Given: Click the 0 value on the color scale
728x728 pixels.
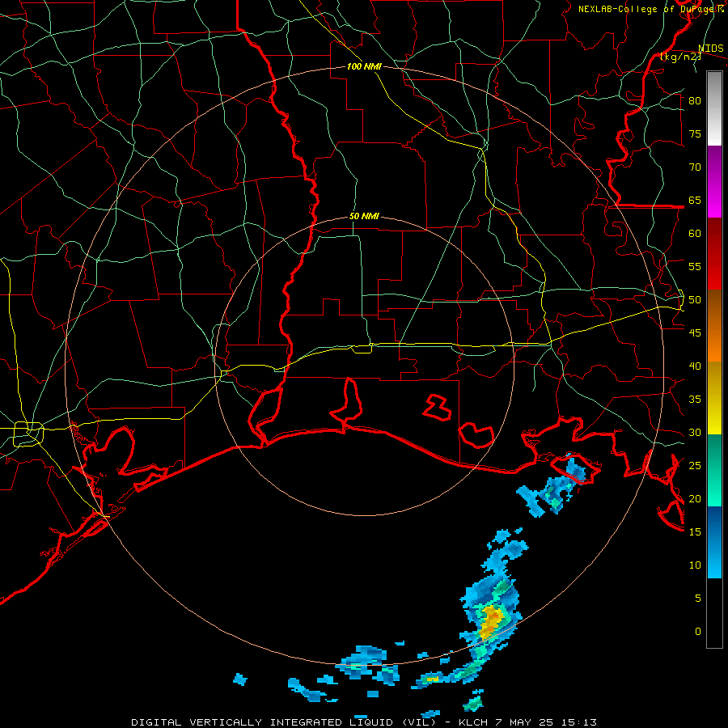Looking at the screenshot, I should pos(698,632).
